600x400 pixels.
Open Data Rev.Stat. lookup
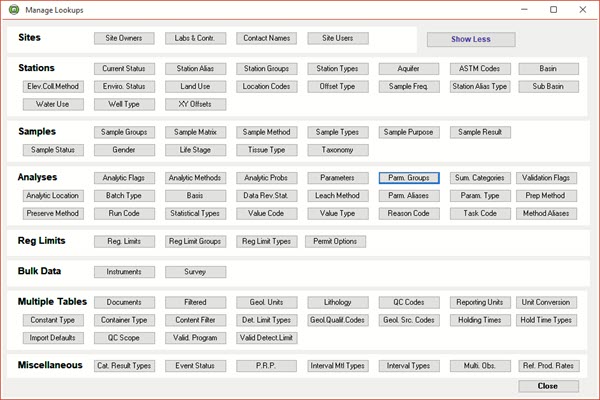(267, 196)
